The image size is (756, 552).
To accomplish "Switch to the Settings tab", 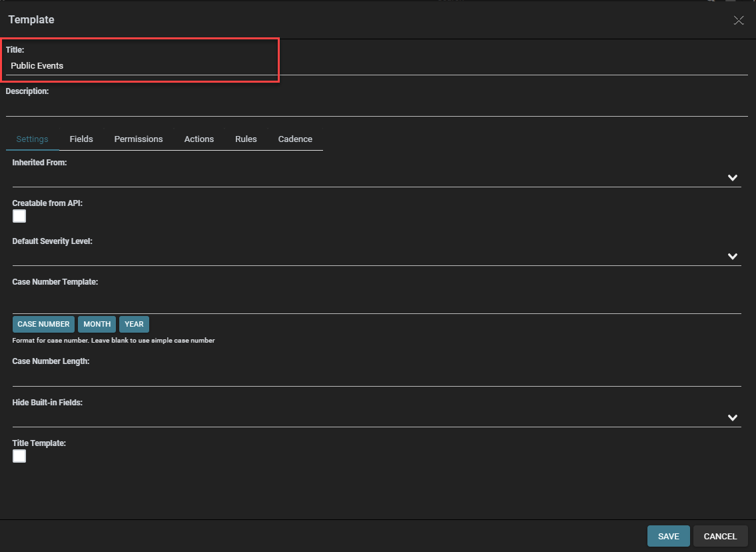I will 32,139.
